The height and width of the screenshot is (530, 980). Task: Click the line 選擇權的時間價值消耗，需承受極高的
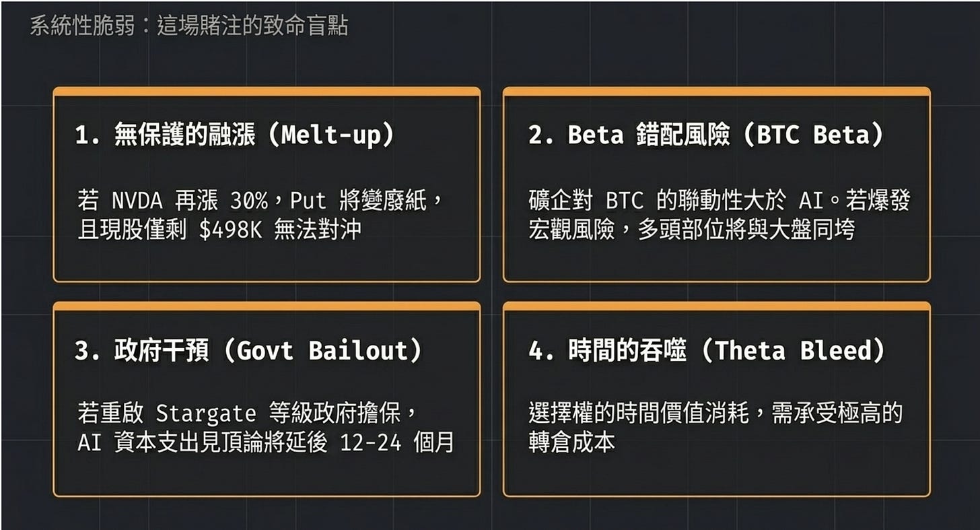click(715, 413)
